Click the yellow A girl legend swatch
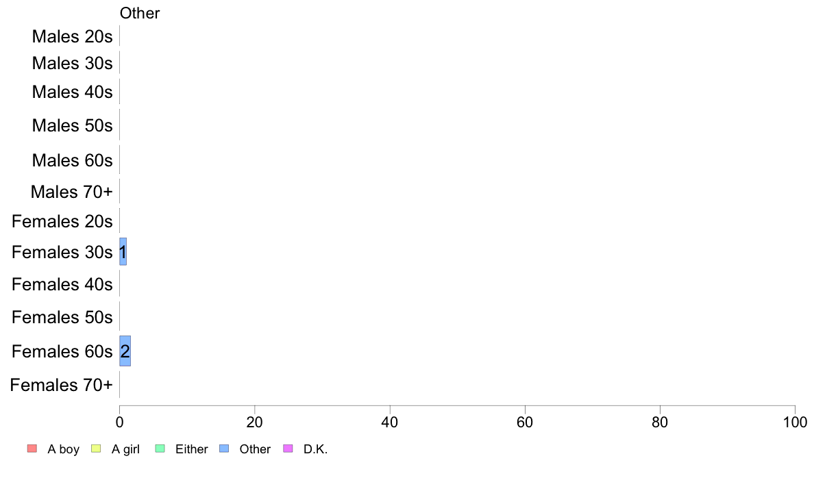Image resolution: width=814 pixels, height=504 pixels. tap(96, 449)
